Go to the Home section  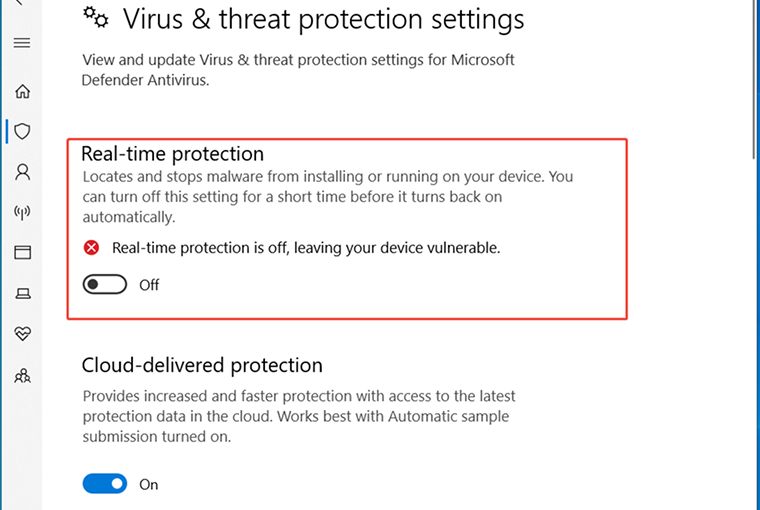point(22,91)
